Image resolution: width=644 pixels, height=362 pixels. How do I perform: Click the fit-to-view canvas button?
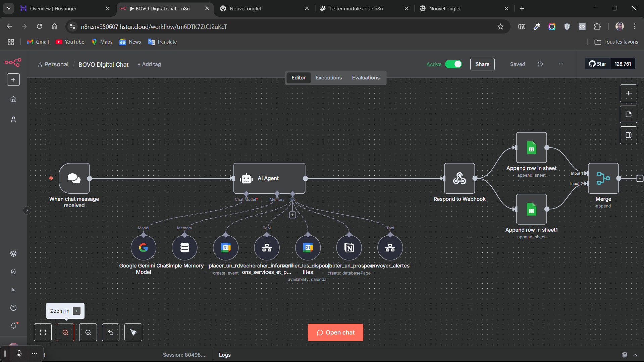click(x=43, y=332)
